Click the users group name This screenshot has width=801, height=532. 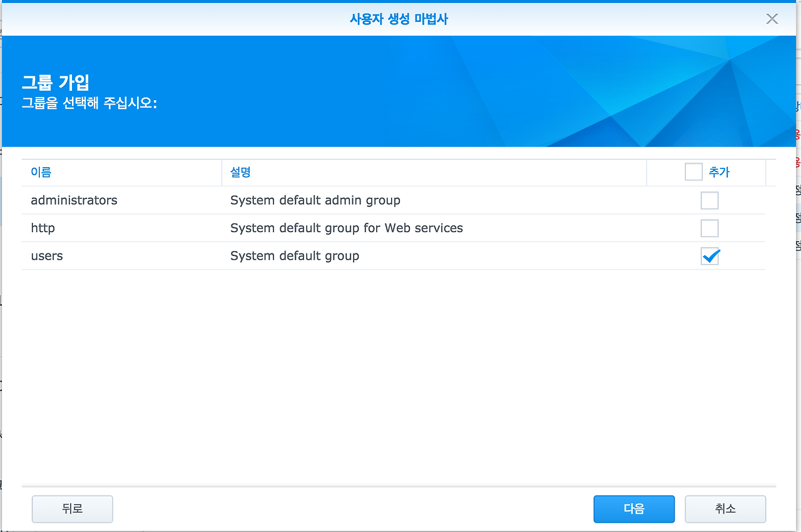point(46,256)
